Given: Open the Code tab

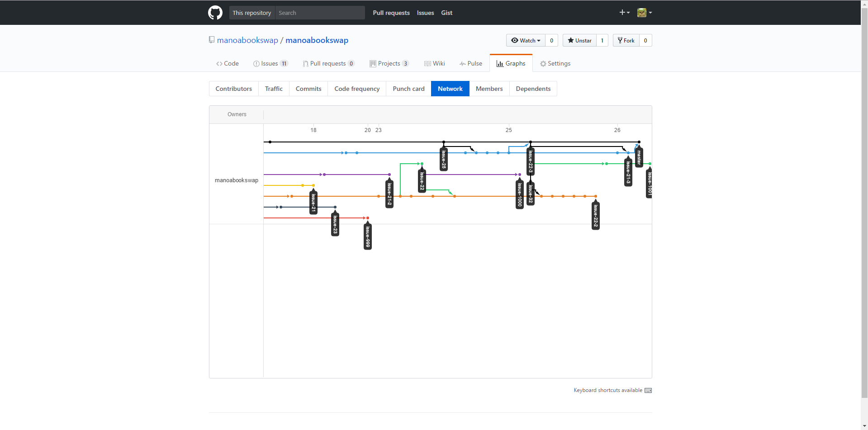Looking at the screenshot, I should click(228, 63).
